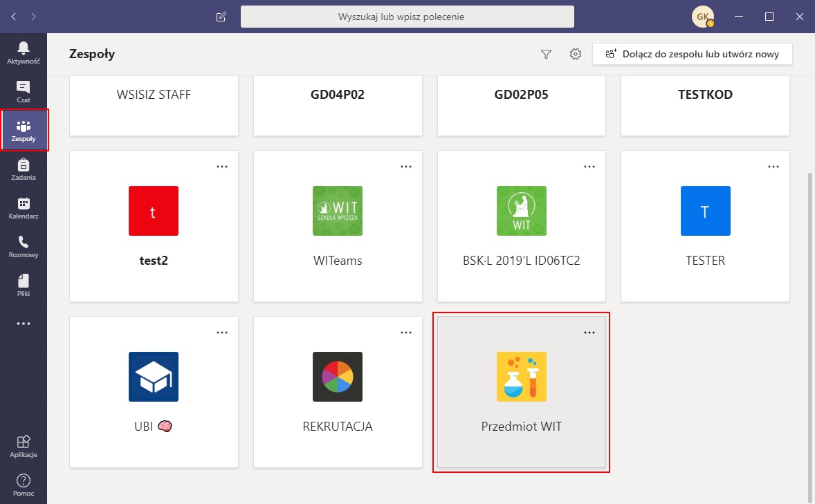This screenshot has height=504, width=815.
Task: Click the blue TESTER team icon
Action: pyautogui.click(x=705, y=211)
